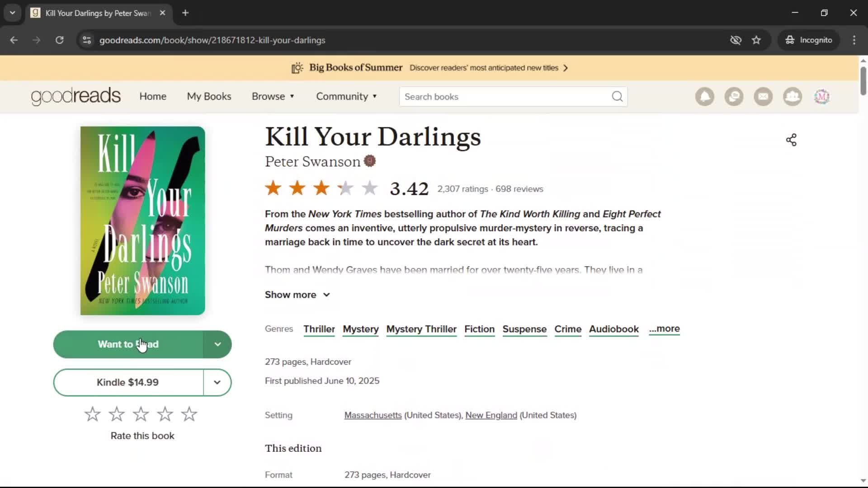Screen dimensions: 868x488
Task: Click the Incognito indicator button
Action: 808,40
